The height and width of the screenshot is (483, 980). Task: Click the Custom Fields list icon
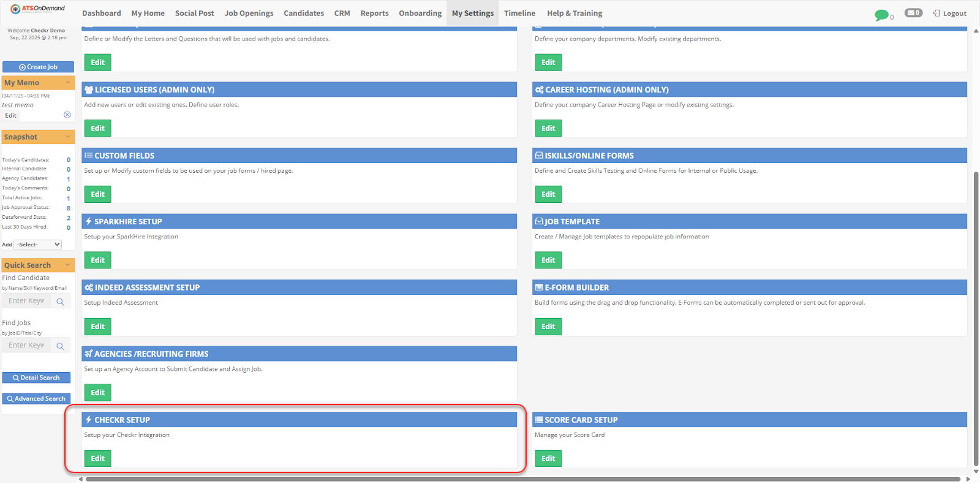point(89,156)
